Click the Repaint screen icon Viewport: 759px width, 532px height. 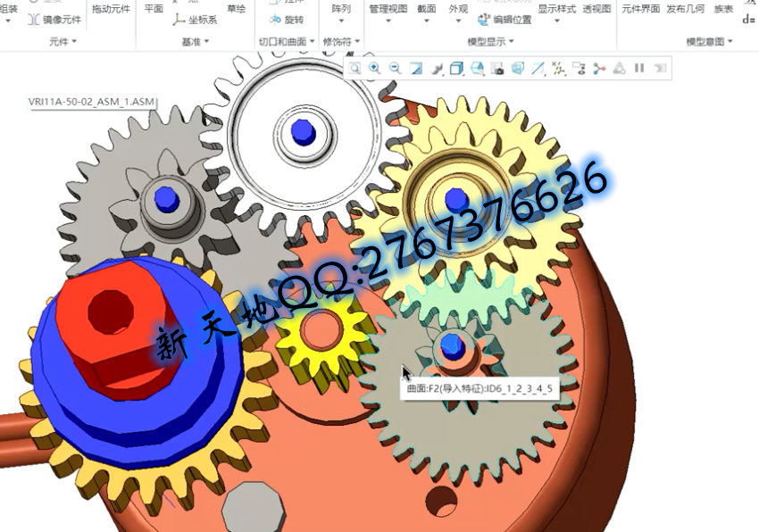(415, 68)
